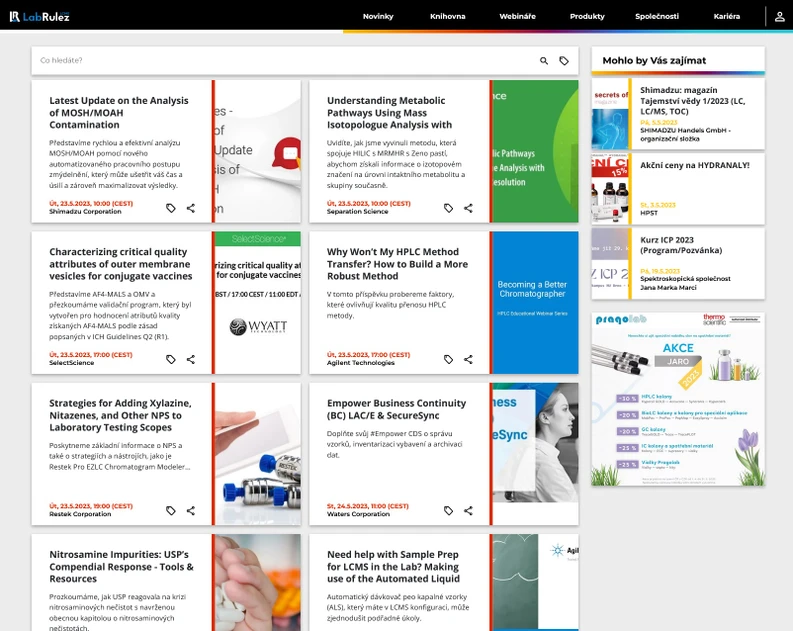Open the Knihovna menu item
The image size is (793, 631).
click(x=448, y=16)
